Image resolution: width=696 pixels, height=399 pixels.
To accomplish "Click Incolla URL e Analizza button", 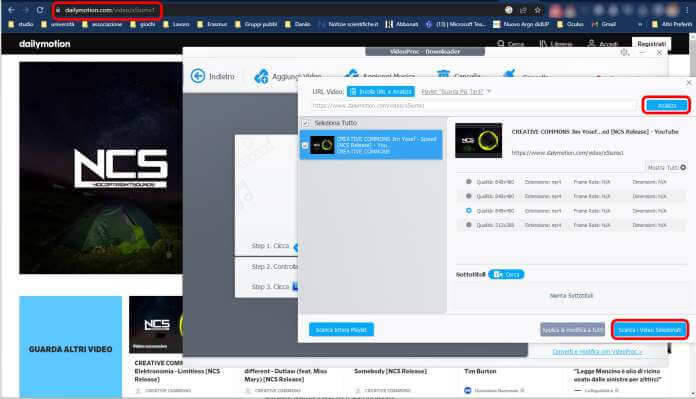I will click(x=381, y=91).
